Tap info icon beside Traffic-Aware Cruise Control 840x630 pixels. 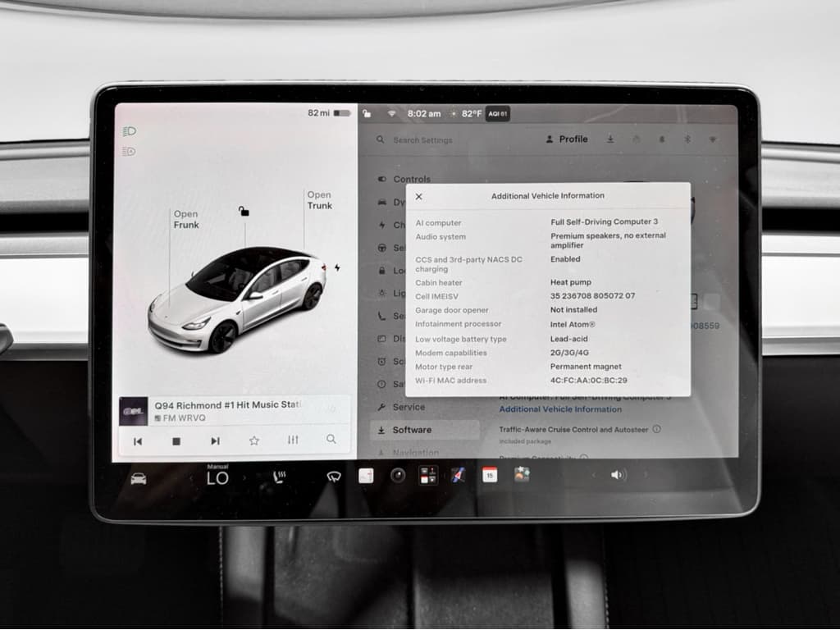[x=657, y=429]
